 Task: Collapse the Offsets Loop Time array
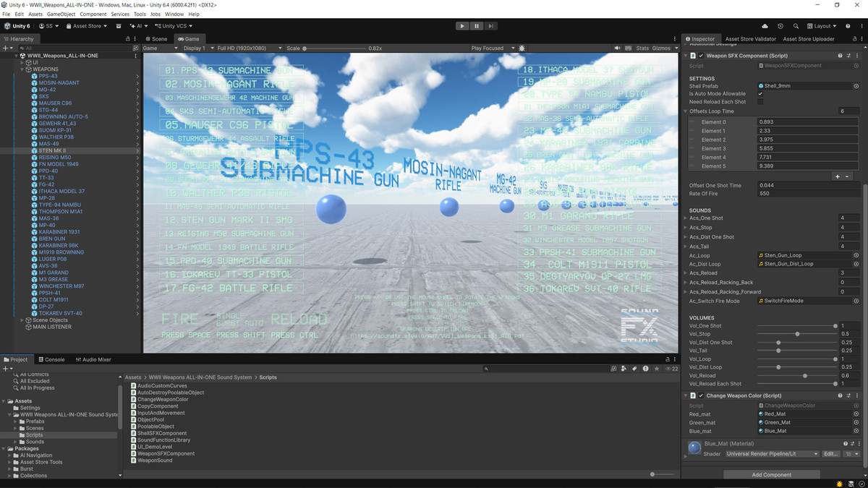pyautogui.click(x=686, y=111)
